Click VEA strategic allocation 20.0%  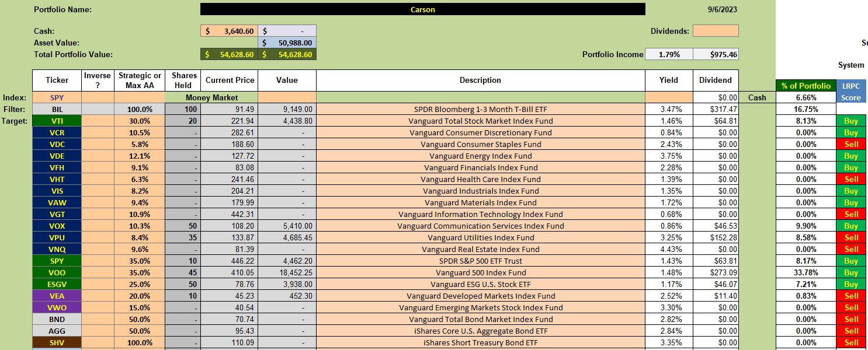click(x=140, y=296)
